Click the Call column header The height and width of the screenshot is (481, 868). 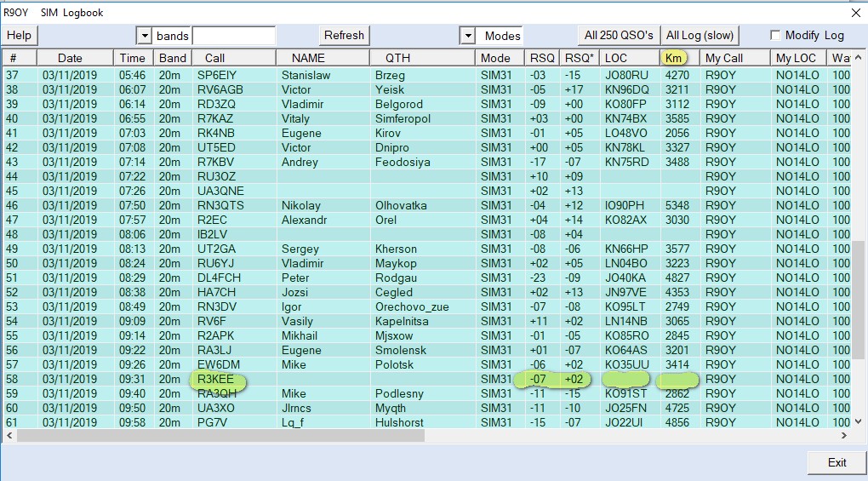[214, 58]
